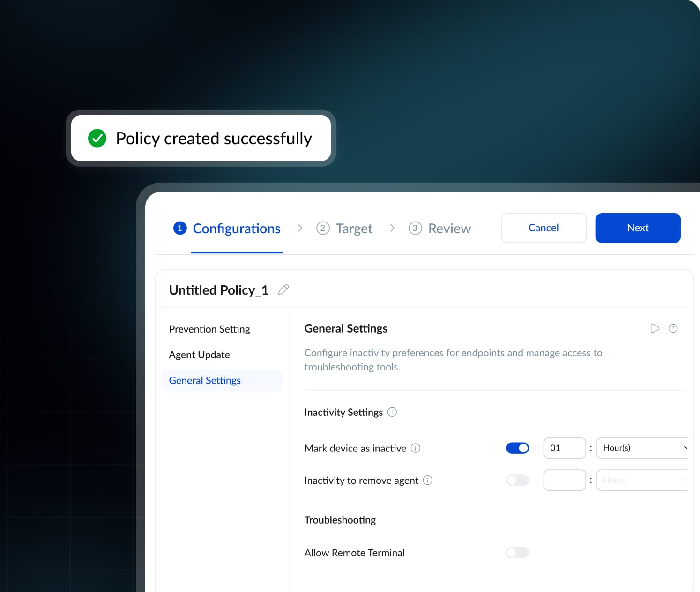The height and width of the screenshot is (592, 700).
Task: Enable the Inactivity to remove agent toggle
Action: point(517,480)
